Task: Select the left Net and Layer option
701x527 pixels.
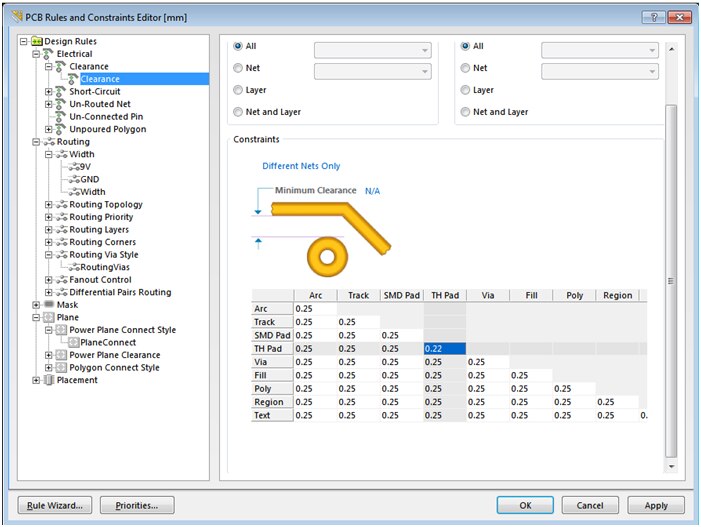Action: 238,112
